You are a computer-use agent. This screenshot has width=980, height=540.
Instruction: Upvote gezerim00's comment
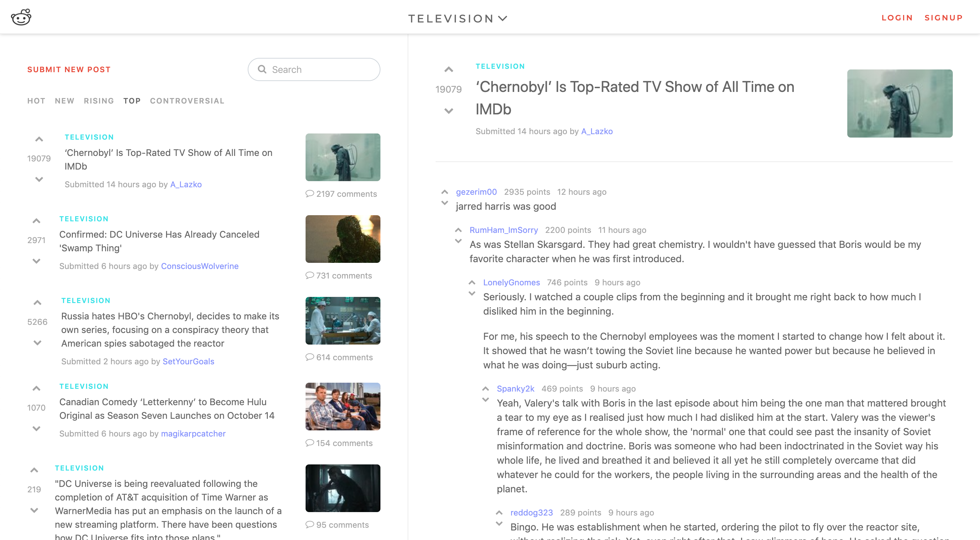click(x=444, y=192)
